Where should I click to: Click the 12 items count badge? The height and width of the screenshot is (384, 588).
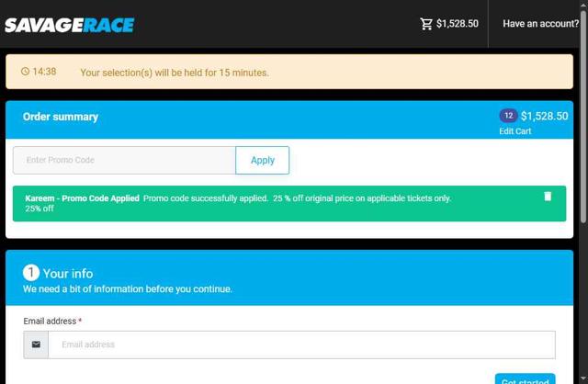tap(508, 116)
